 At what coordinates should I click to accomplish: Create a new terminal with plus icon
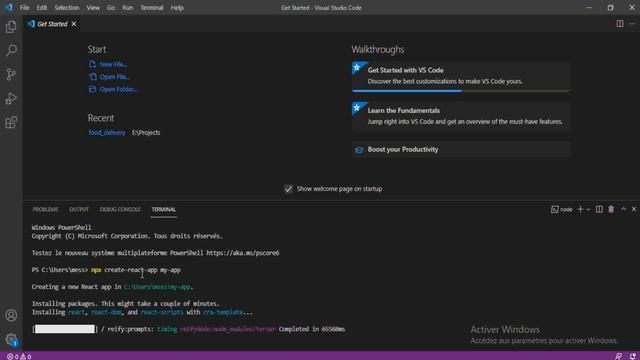pyautogui.click(x=580, y=209)
